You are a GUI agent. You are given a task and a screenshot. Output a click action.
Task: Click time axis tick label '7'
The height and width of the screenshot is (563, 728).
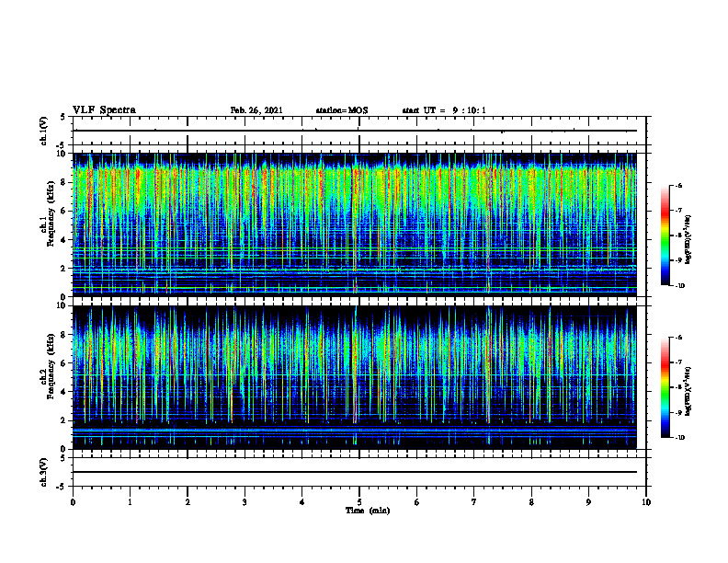(x=474, y=502)
